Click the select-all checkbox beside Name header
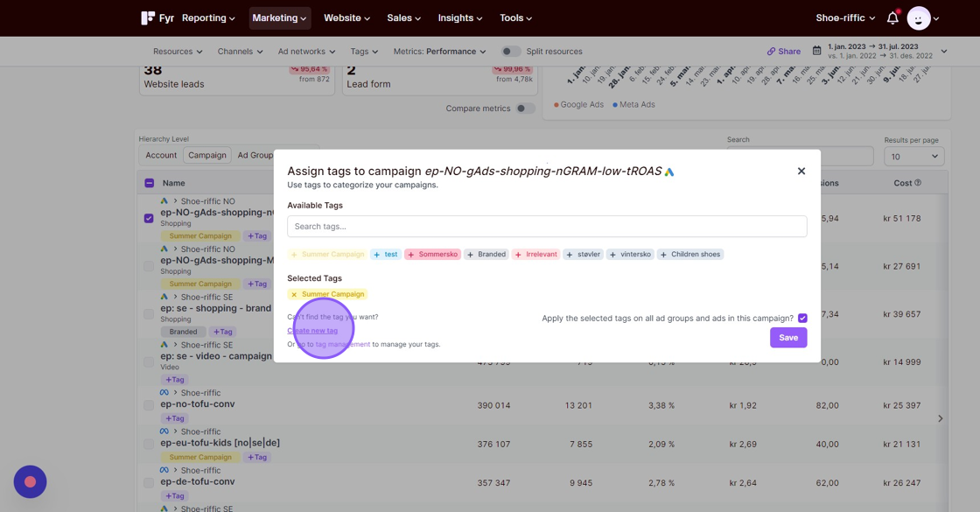 click(x=149, y=183)
